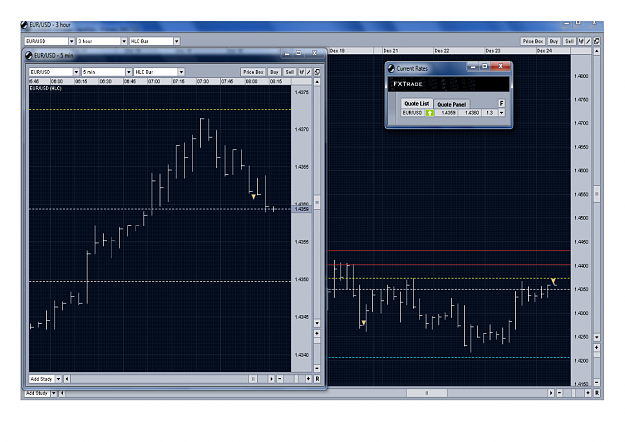Zoom in price axis plus in 3 hour window
This screenshot has height=442, width=625.
[597, 348]
